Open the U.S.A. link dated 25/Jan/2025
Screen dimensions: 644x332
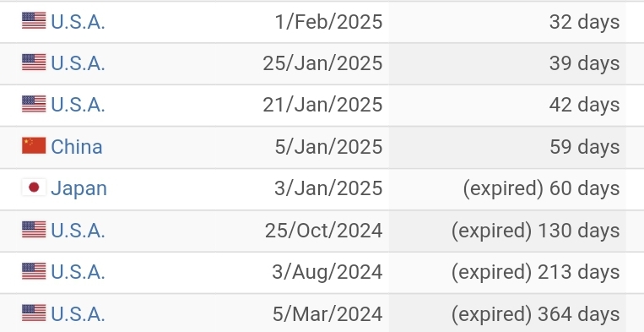tap(78, 63)
